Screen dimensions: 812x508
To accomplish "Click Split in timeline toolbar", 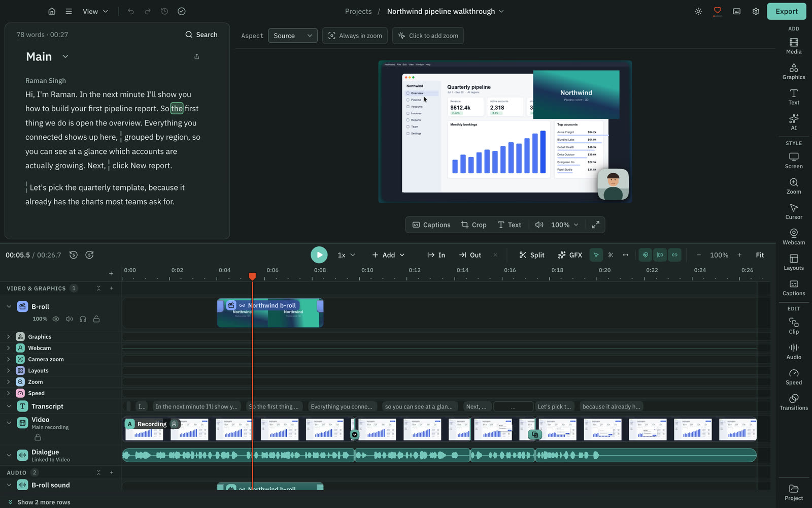I will tap(532, 255).
